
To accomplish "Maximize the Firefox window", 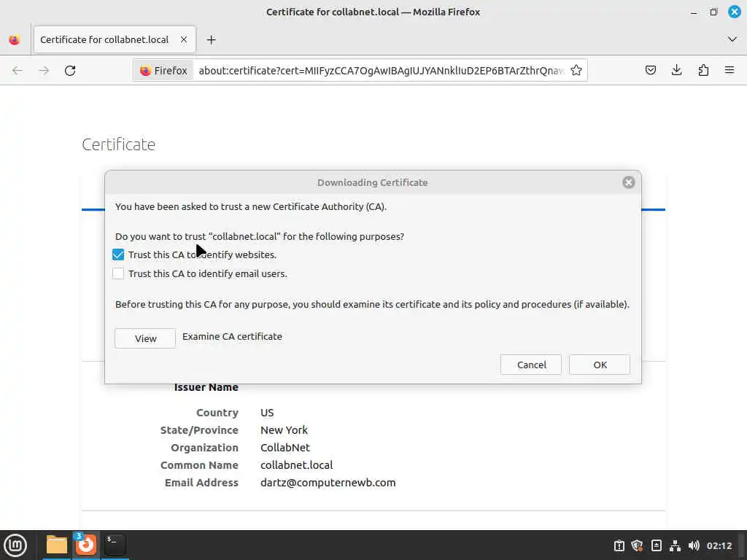I will (713, 12).
